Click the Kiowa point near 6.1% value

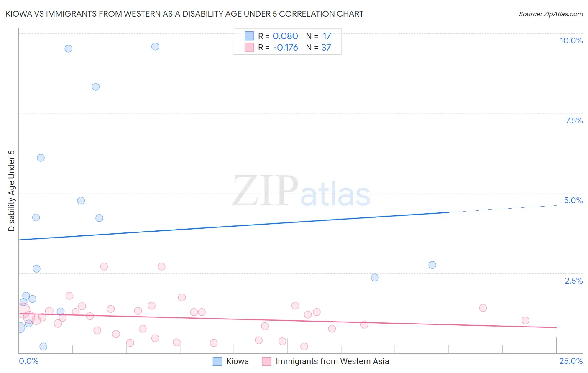click(41, 158)
